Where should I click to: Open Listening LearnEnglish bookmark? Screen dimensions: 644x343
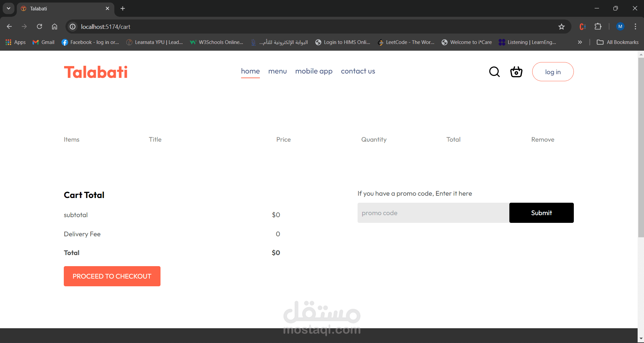[x=527, y=42]
